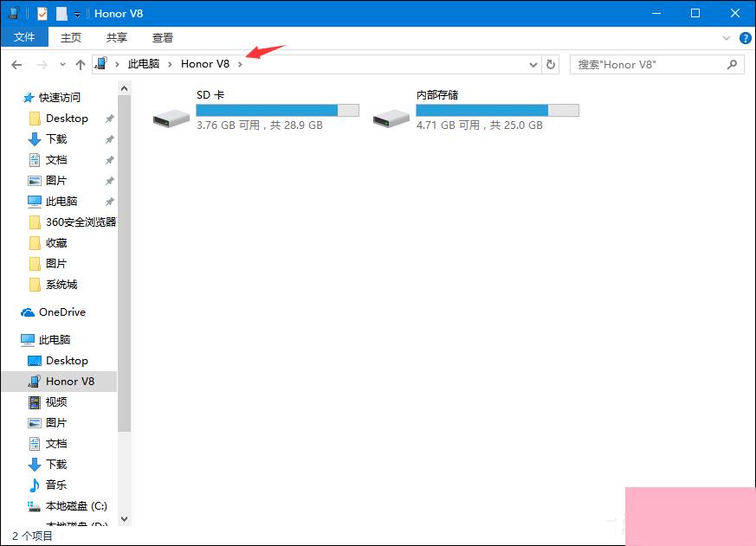The height and width of the screenshot is (546, 756).
Task: Open 图片 listed below 视频
Action: (56, 422)
